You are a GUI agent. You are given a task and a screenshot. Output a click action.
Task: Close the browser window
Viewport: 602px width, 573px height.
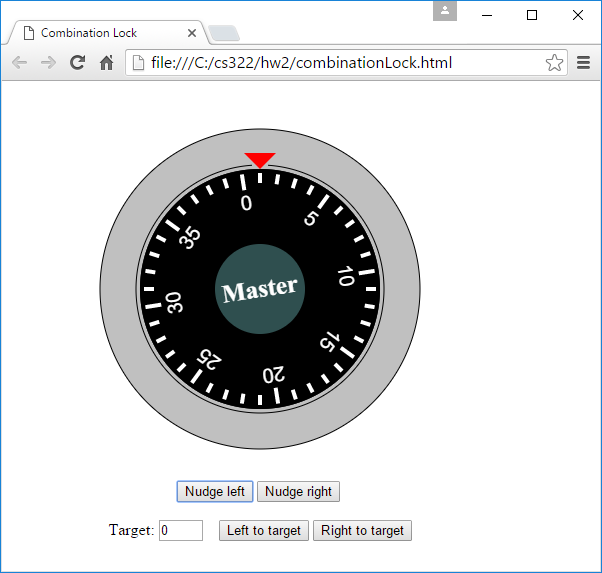point(578,15)
